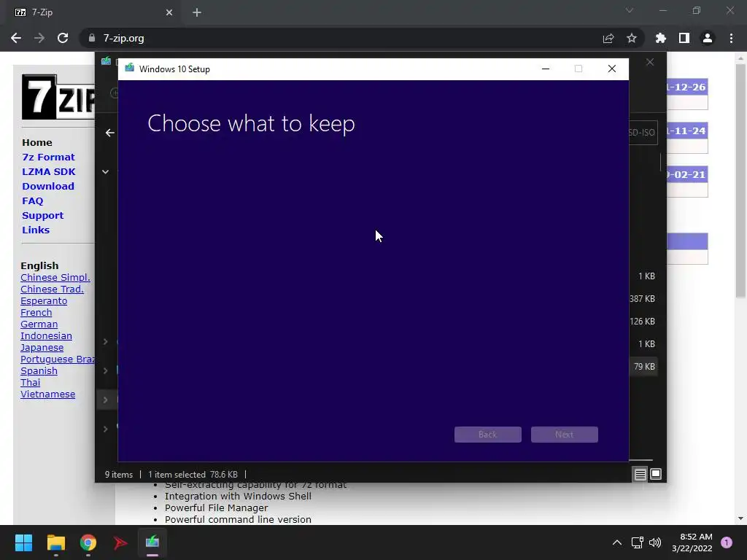Click the '9 items' status text
Screen dimensions: 747x560
tap(119, 475)
